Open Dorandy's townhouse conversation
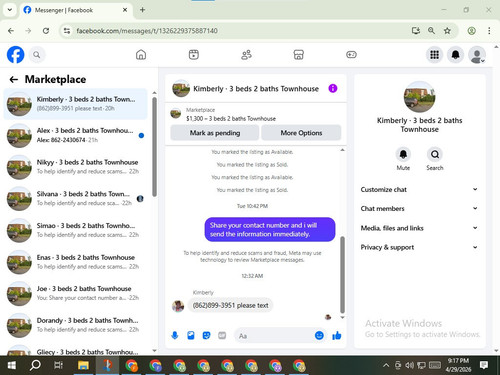This screenshot has height=375, width=500. [75, 325]
